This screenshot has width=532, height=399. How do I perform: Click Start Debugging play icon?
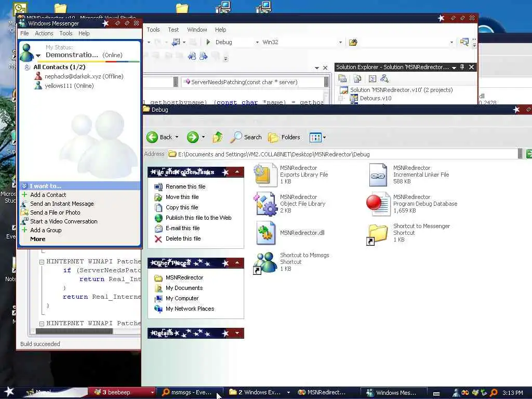208,42
